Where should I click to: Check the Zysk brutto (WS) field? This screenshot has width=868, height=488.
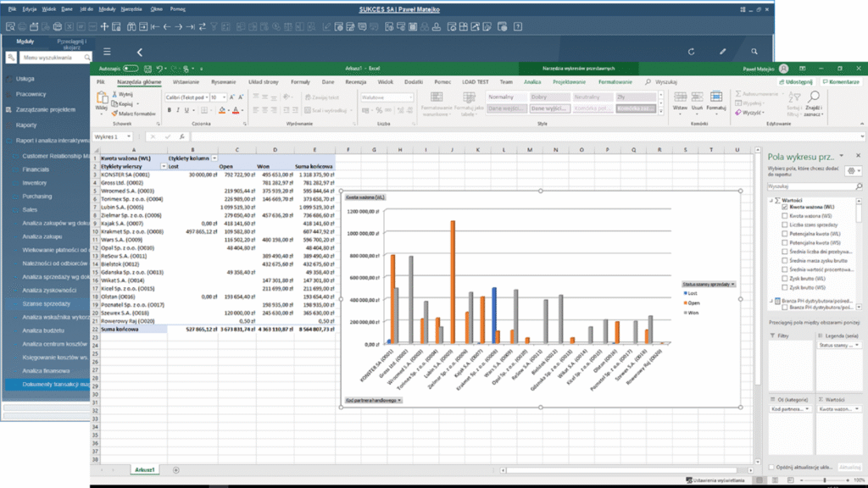coord(784,287)
